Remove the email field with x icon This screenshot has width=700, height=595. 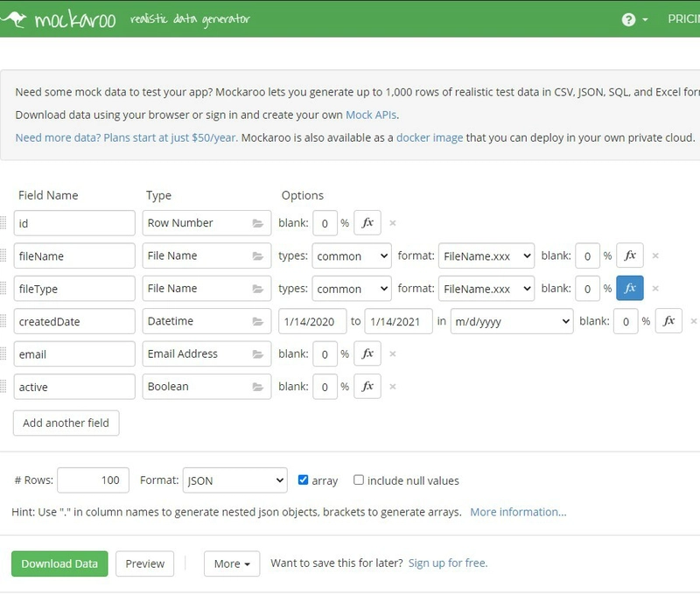(x=393, y=354)
